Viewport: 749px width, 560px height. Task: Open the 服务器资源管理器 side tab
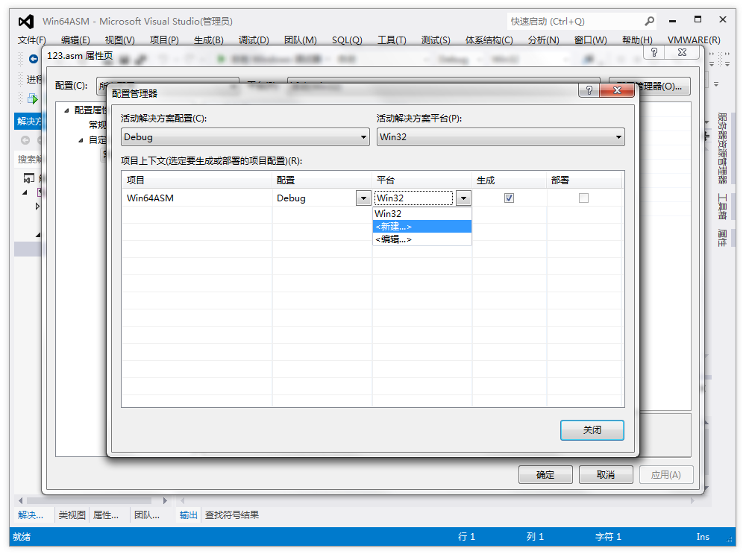click(722, 148)
